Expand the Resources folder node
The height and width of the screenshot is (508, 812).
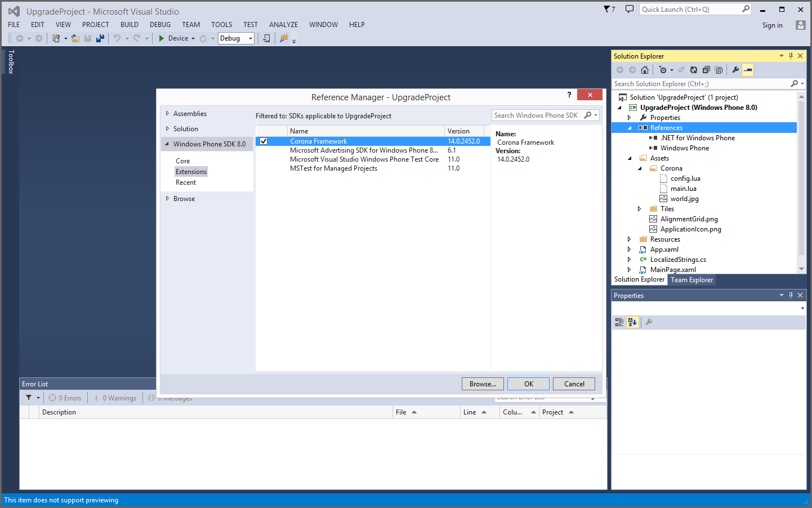(x=629, y=239)
